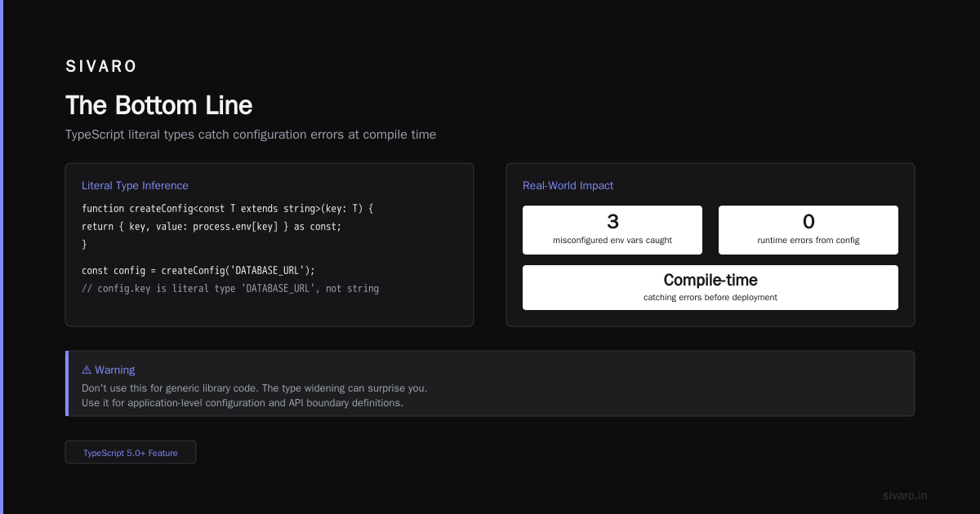Click the return statement code line
The image size is (980, 514).
click(x=212, y=227)
